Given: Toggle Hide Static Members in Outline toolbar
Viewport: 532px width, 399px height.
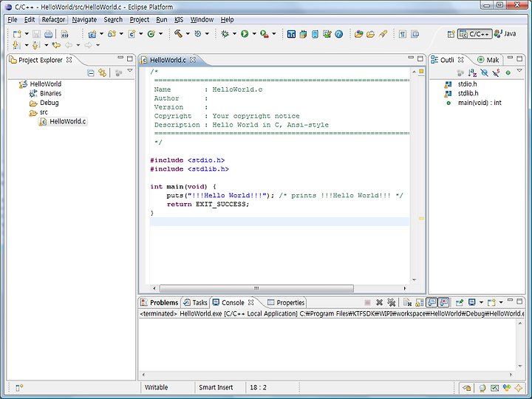Looking at the screenshot, I should pos(496,72).
